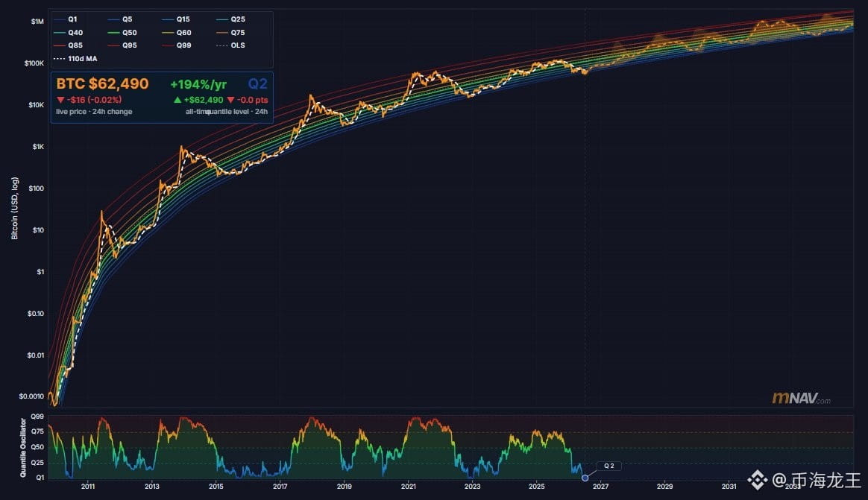Toggle the Q75 legend entry
This screenshot has width=868, height=500.
pos(230,33)
